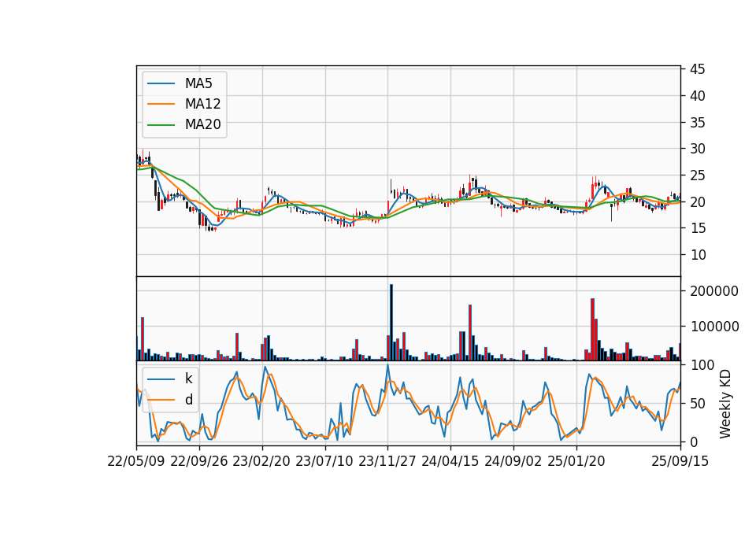Click the 200000 volume axis tick
This screenshot has width=756, height=543.
[714, 291]
